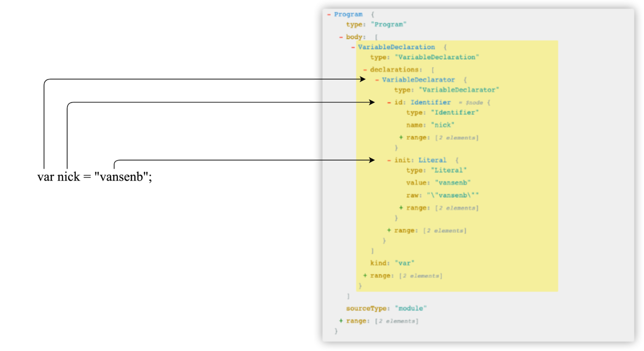Click the blue Literal type label
This screenshot has height=351, width=644.
[x=432, y=161]
